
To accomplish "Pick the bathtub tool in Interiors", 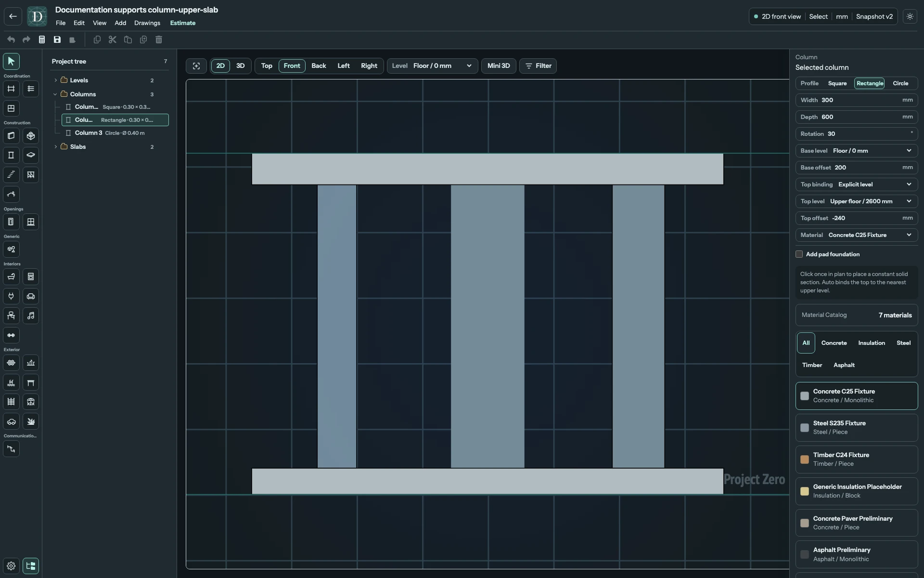I will [11, 276].
